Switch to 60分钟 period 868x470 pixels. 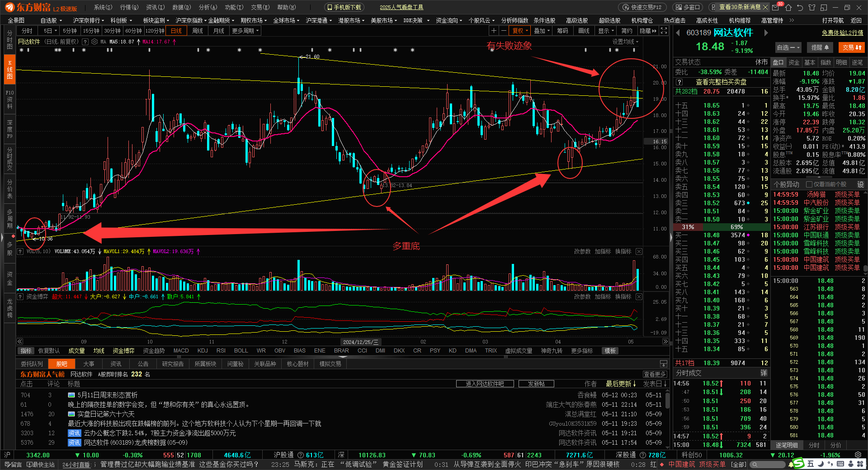coord(134,31)
